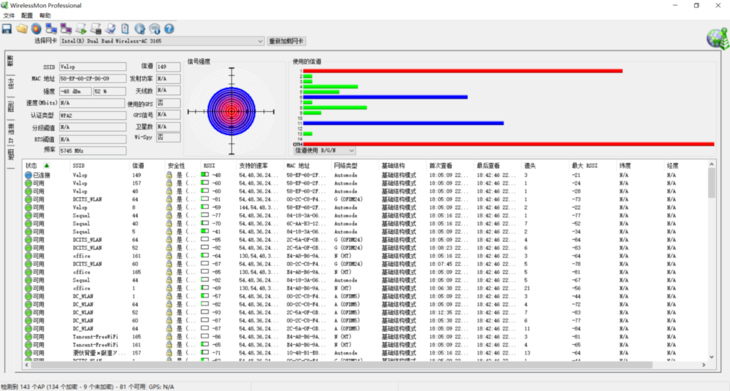Sort by the MAC 地址 column header
The image size is (730, 391).
coord(307,165)
